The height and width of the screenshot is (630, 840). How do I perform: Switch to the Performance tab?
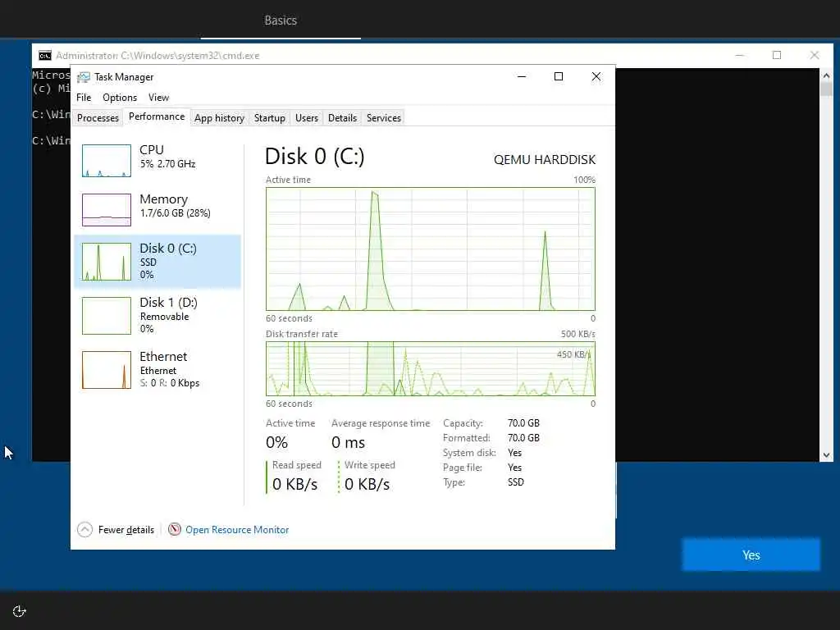click(x=157, y=116)
